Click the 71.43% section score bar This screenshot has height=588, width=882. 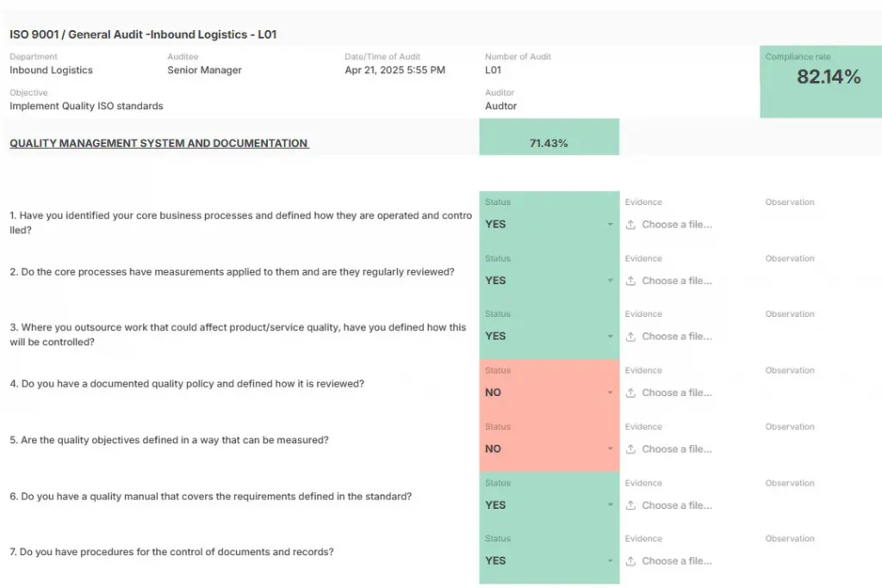point(549,136)
